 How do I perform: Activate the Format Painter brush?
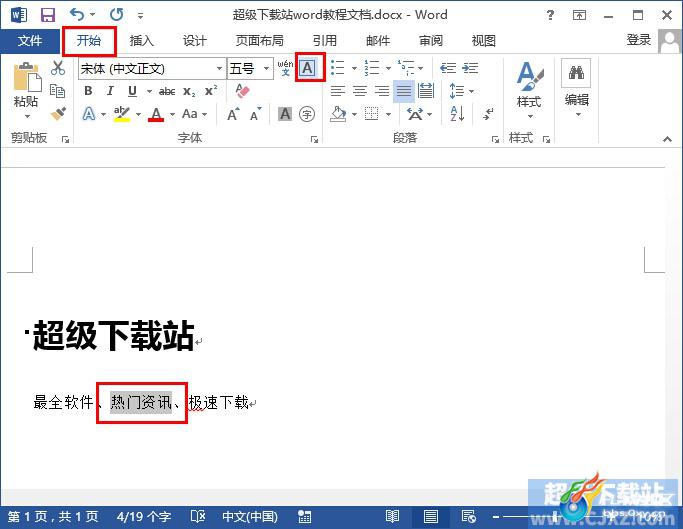58,114
